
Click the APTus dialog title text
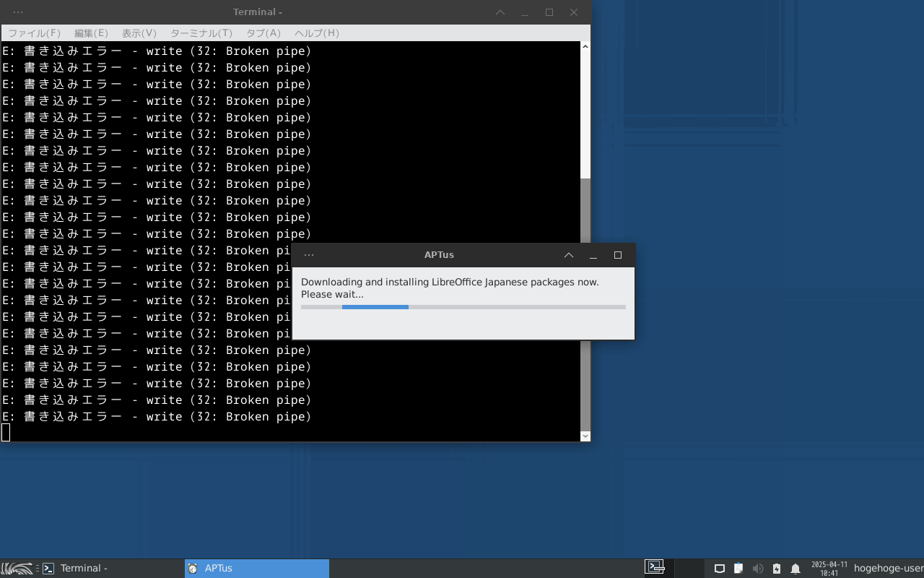[x=439, y=255]
